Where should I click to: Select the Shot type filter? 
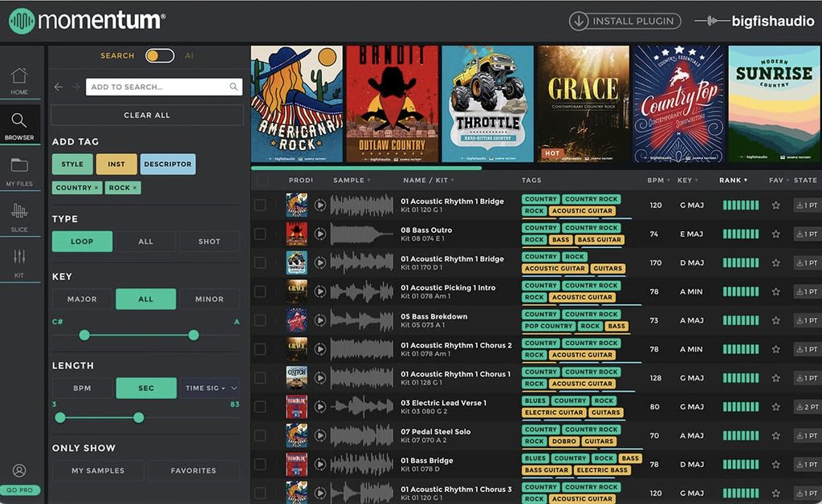(210, 242)
